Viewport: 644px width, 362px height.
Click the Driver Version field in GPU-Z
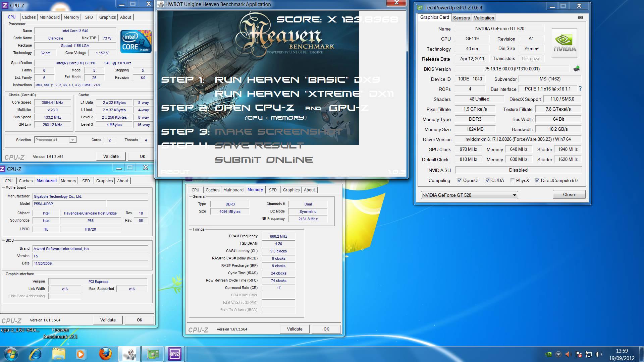(x=518, y=139)
